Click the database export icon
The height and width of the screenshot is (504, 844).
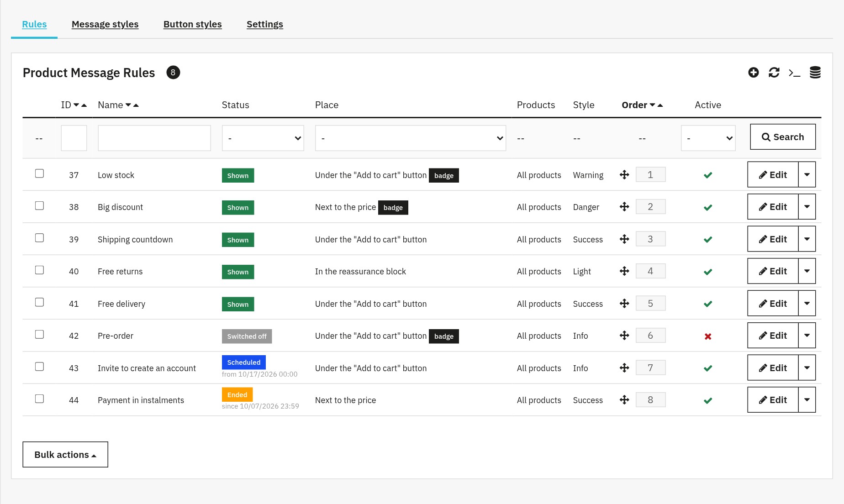click(x=815, y=73)
